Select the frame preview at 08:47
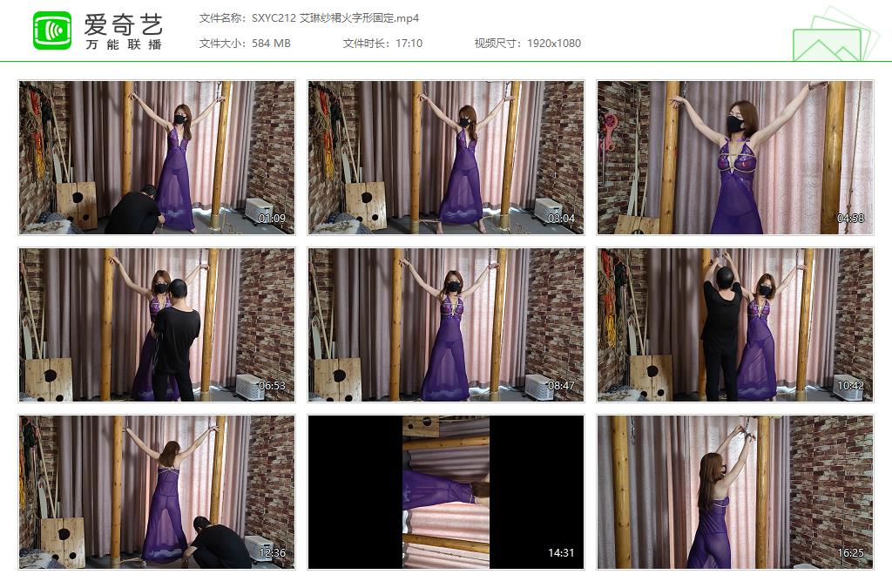The height and width of the screenshot is (588, 892). point(446,325)
